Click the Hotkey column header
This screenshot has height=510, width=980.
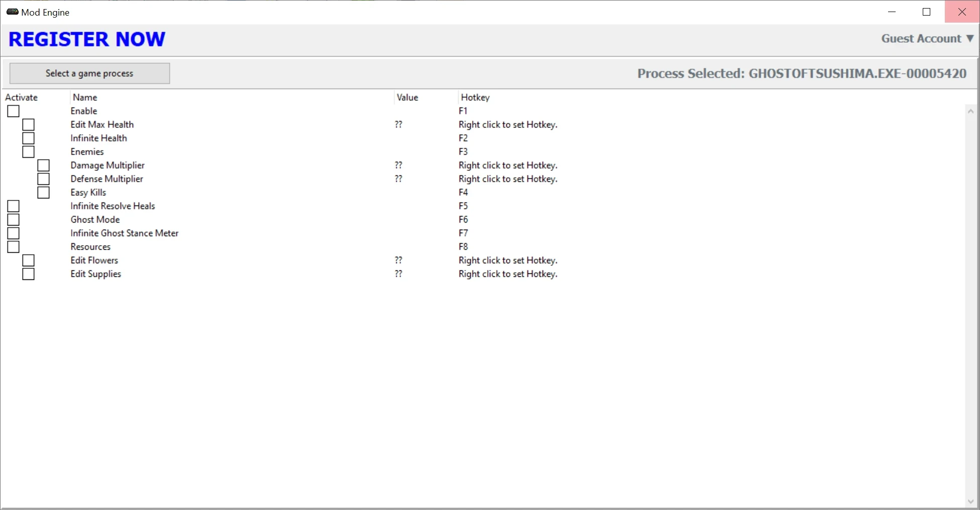pos(475,97)
